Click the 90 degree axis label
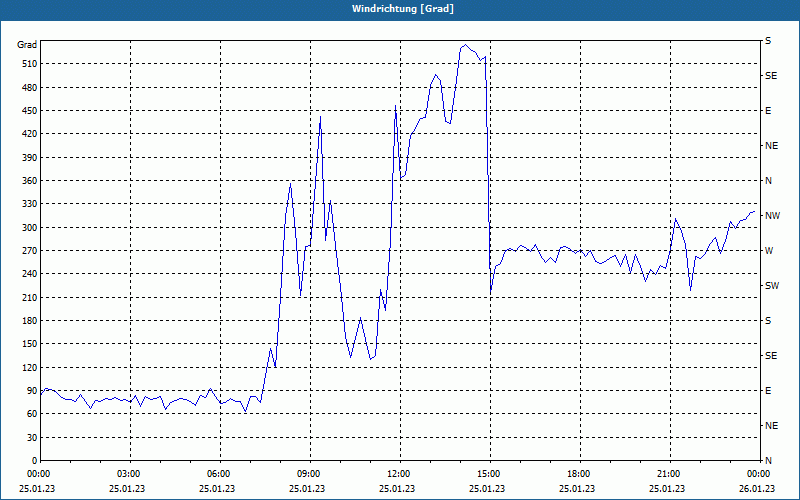The height and width of the screenshot is (500, 800). point(31,391)
